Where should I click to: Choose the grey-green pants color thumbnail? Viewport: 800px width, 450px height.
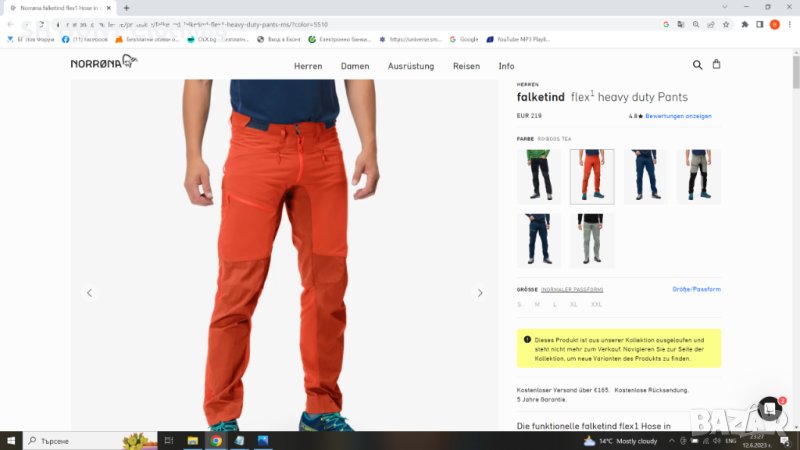[592, 240]
